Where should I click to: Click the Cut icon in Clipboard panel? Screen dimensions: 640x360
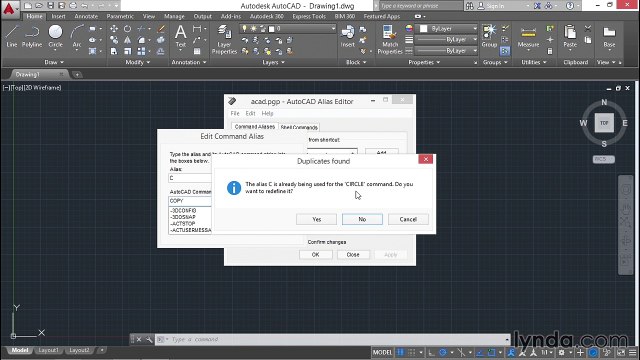(x=588, y=29)
